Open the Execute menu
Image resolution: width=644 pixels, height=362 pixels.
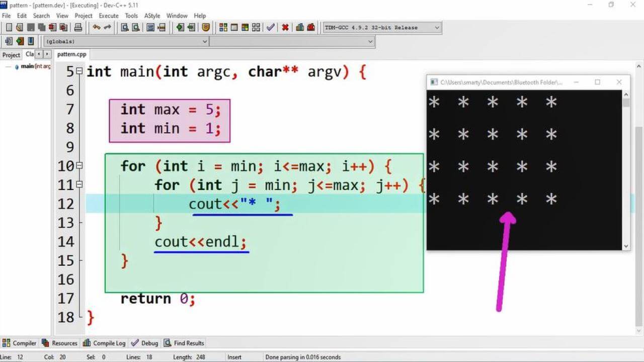(108, 16)
